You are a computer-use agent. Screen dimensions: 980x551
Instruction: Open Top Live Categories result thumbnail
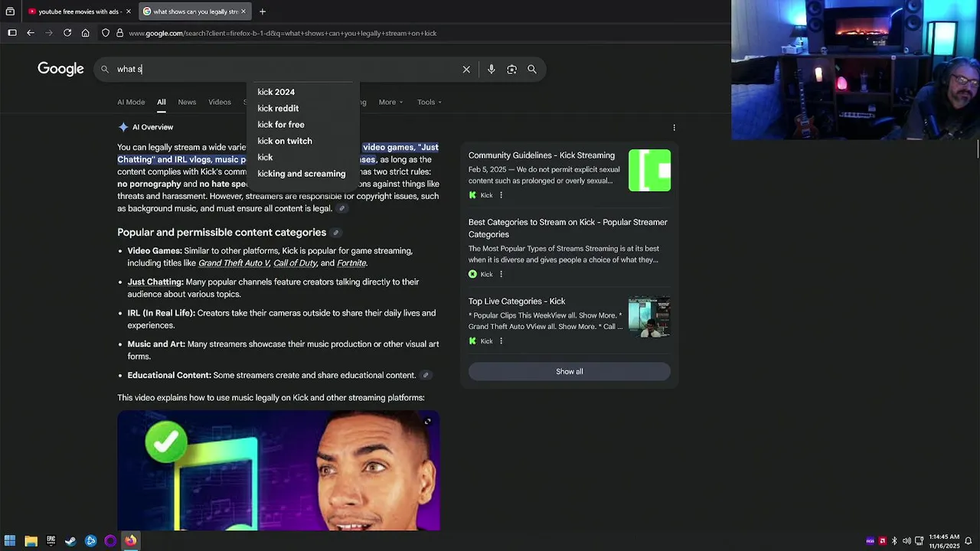click(x=649, y=316)
